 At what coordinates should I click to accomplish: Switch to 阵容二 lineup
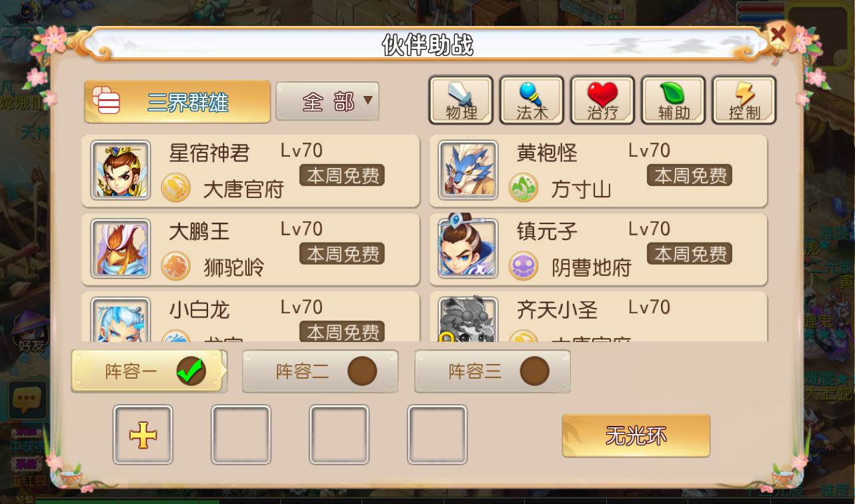[320, 371]
